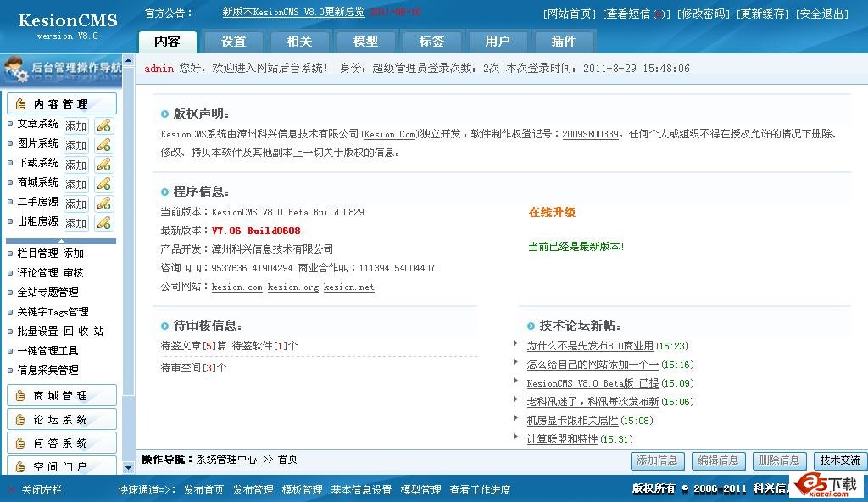Screen dimensions: 868x502
Task: Open edit icon for 文章系统 row
Action: 104,126
